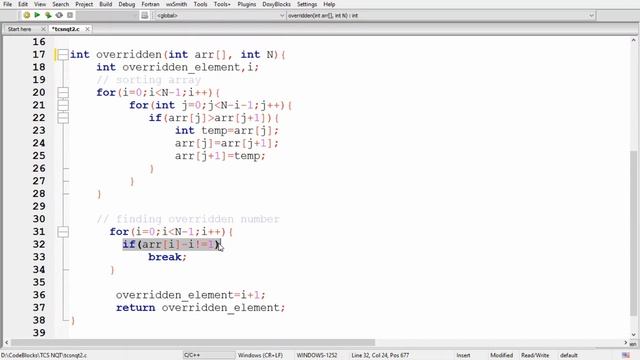This screenshot has width=640, height=360.
Task: Collapse the overridden function fold at line 17
Action: (x=63, y=54)
